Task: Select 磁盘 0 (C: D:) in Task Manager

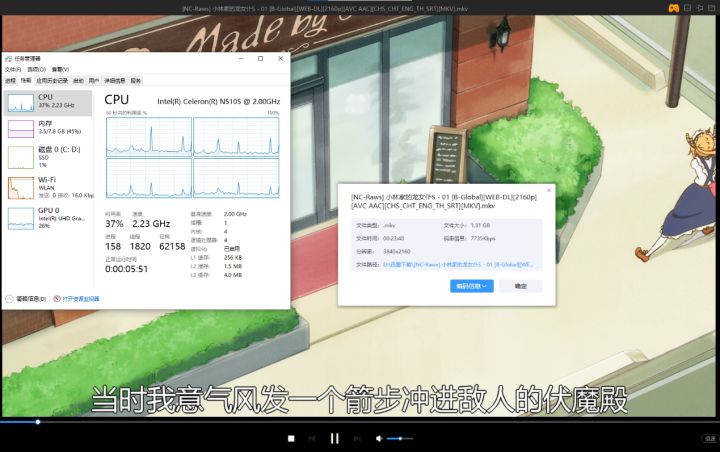Action: [x=48, y=157]
